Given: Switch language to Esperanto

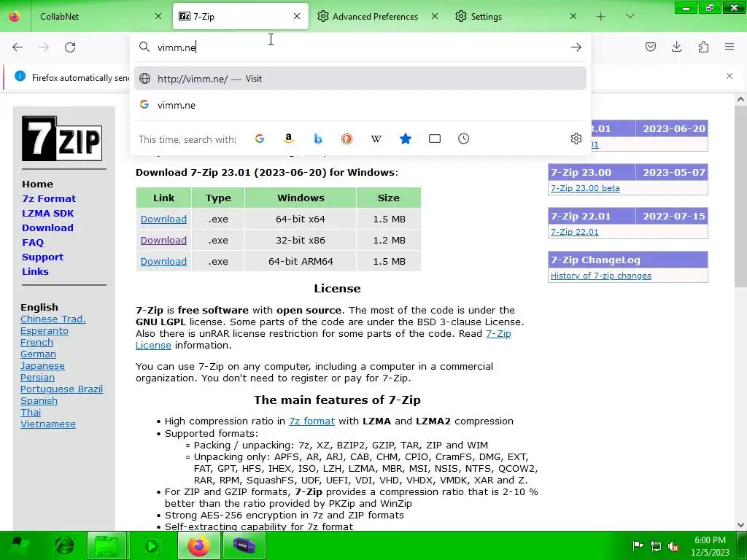Looking at the screenshot, I should tap(44, 330).
